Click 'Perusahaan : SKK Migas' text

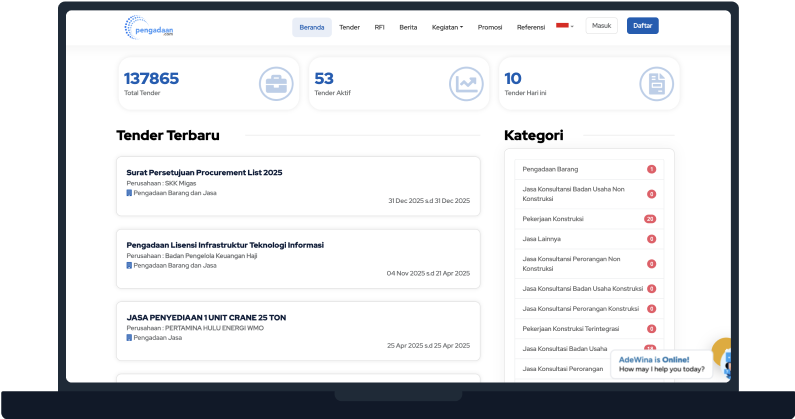click(161, 183)
